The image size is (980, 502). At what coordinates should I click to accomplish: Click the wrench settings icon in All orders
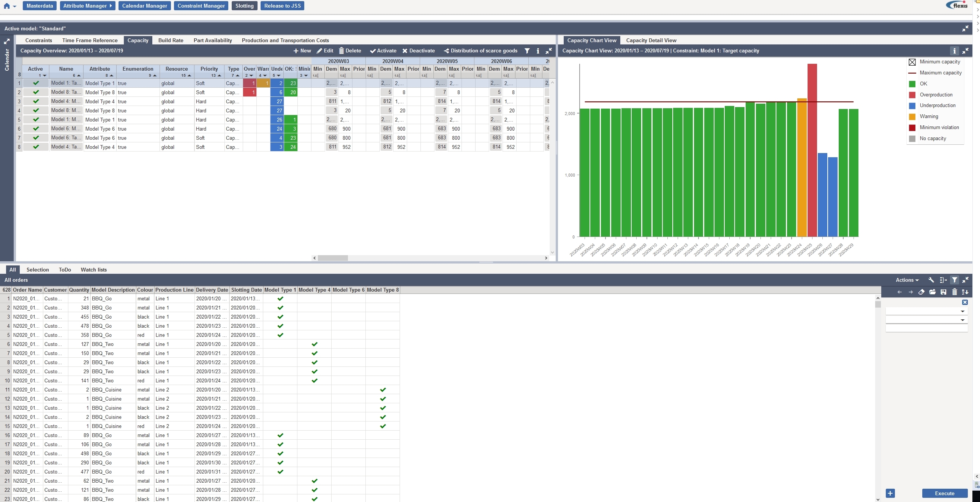(x=931, y=280)
